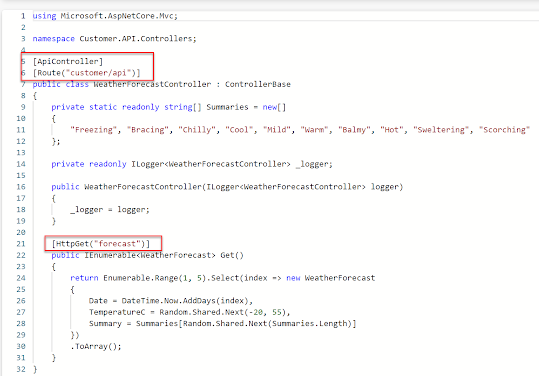Screen dimensions: 539x376
Task: Click the "Freezing" string literal
Action: click(x=94, y=130)
